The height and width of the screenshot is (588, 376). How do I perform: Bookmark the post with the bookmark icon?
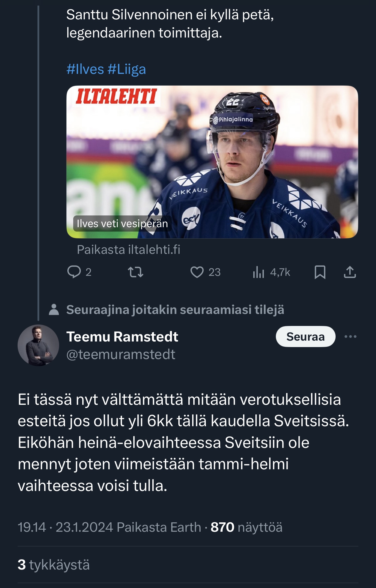pos(320,272)
